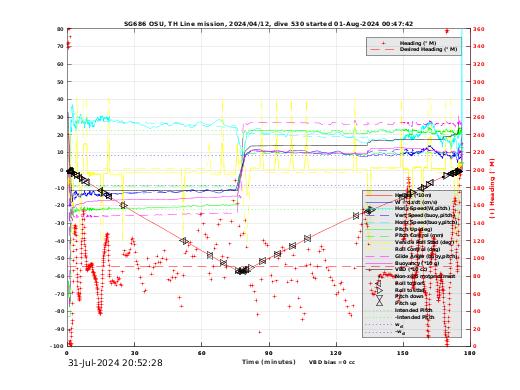Click the Roll to port triangle legend marker
This screenshot has height=390, width=520.
(x=379, y=283)
